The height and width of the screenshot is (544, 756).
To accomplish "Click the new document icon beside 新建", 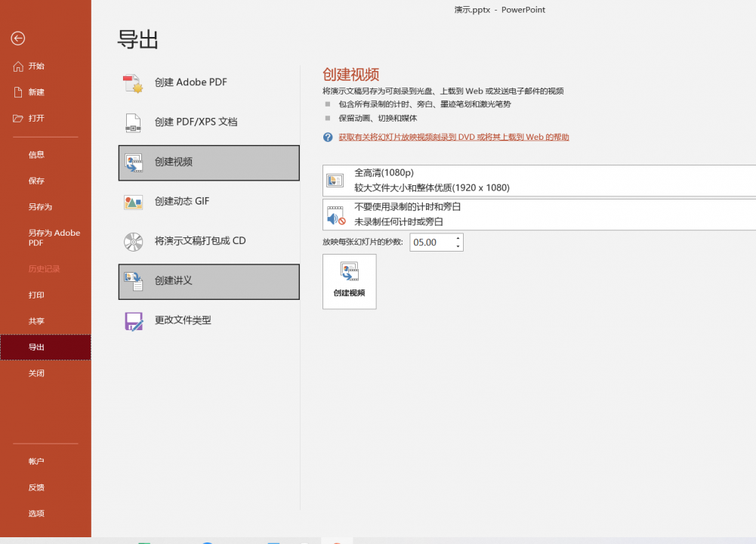I will pyautogui.click(x=18, y=92).
